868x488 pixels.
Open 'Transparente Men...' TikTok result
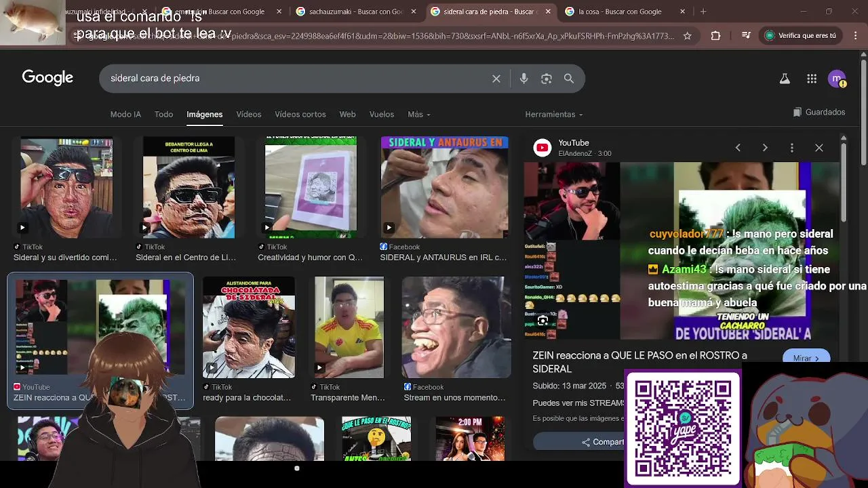(x=348, y=398)
